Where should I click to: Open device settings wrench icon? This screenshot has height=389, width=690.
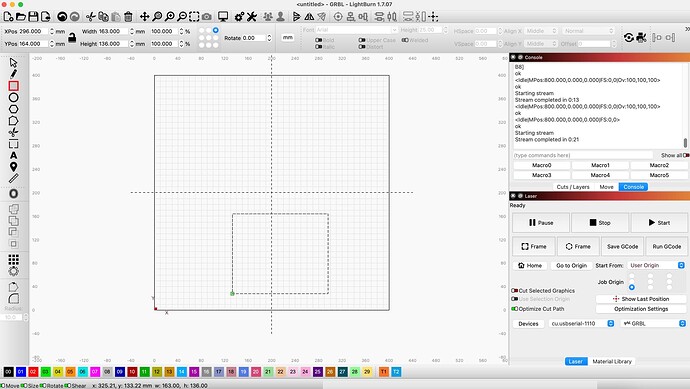252,17
